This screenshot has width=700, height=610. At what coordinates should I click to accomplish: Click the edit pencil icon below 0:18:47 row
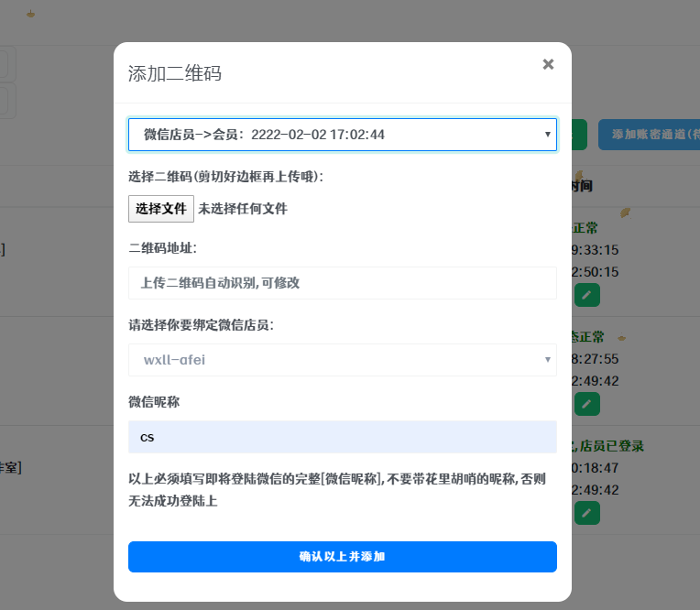pyautogui.click(x=587, y=513)
